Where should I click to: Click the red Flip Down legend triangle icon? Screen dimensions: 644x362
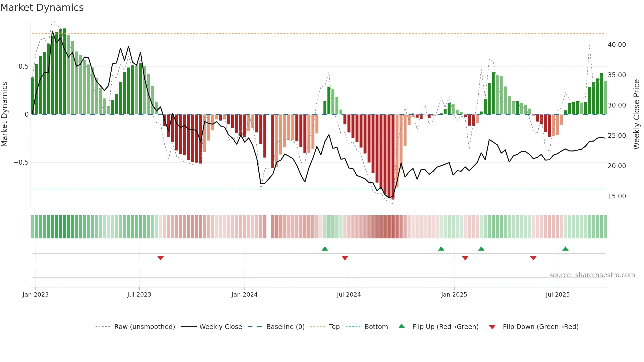[x=492, y=327]
